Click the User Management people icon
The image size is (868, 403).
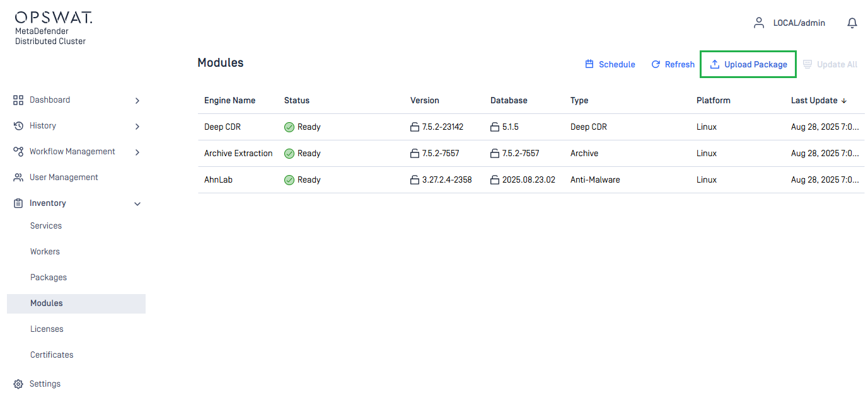pyautogui.click(x=18, y=178)
